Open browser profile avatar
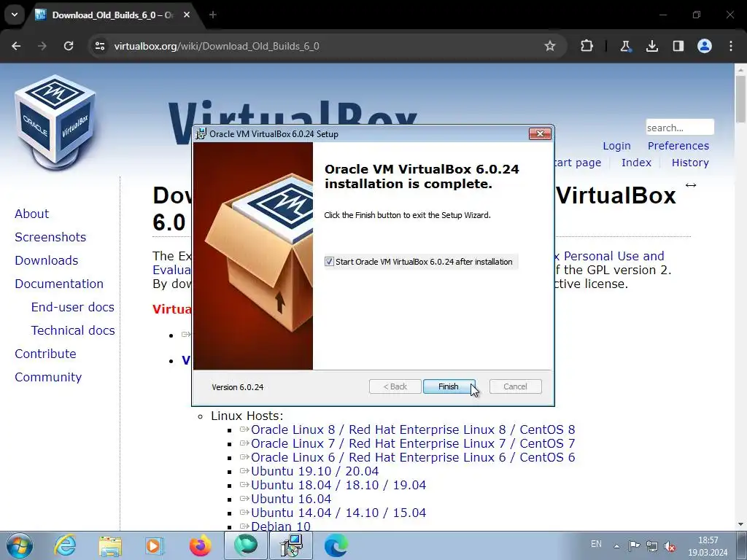This screenshot has width=747, height=560. click(705, 46)
